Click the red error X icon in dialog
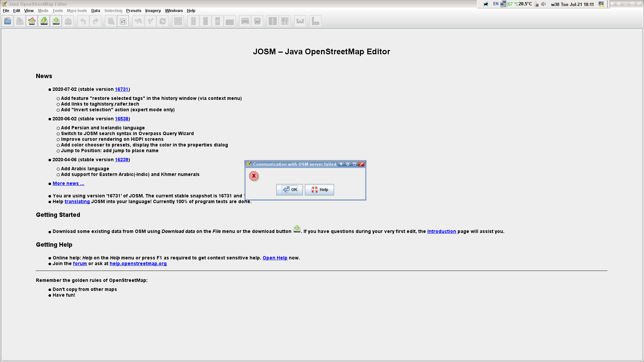 pyautogui.click(x=254, y=176)
